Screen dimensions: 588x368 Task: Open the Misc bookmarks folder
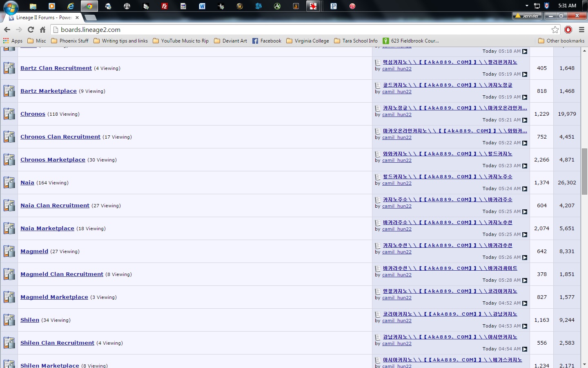coord(37,41)
